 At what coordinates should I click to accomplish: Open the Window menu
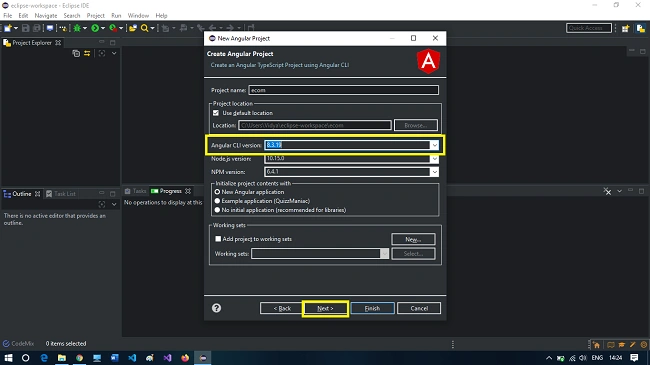pyautogui.click(x=138, y=16)
